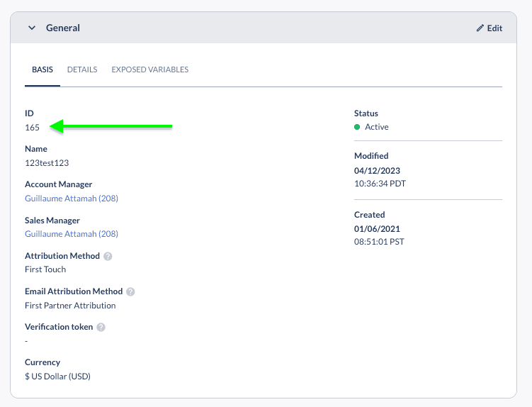Click the General section title
The width and height of the screenshot is (532, 407).
click(63, 28)
